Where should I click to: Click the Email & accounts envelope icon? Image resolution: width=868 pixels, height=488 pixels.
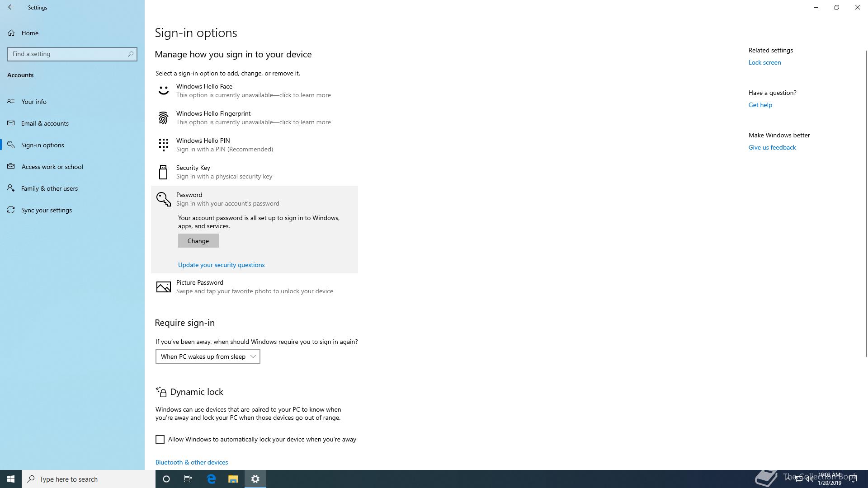tap(11, 123)
